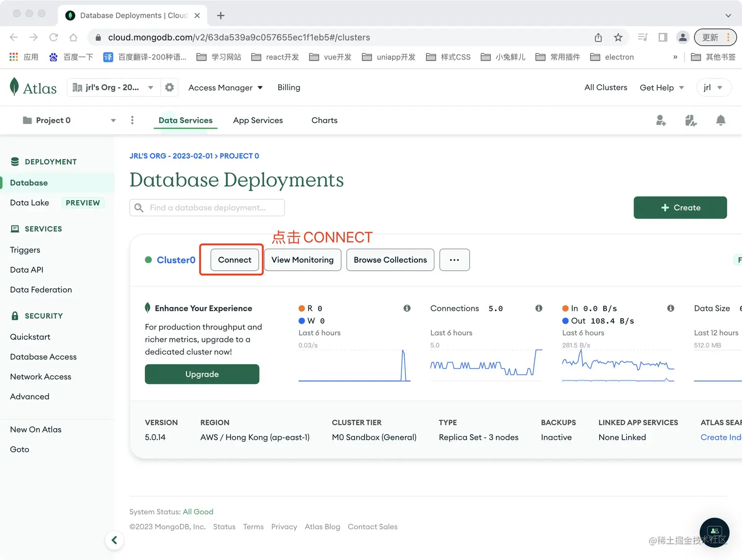Viewport: 742px width, 560px height.
Task: Open the react开发 bookmark folder
Action: point(275,57)
